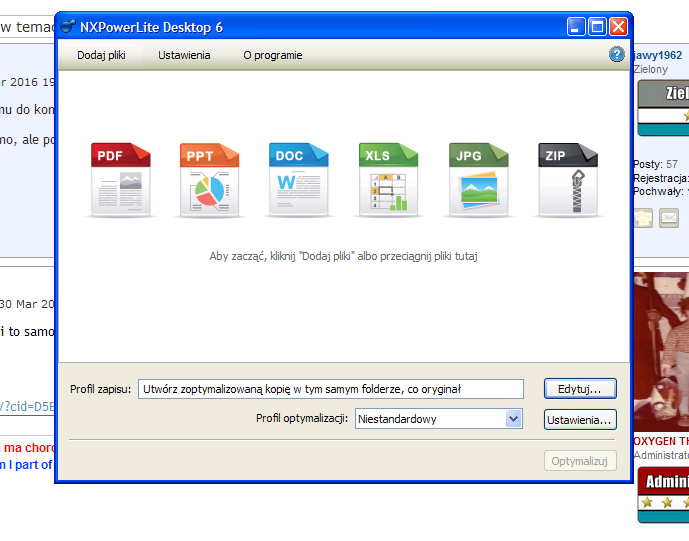Click 'Posty: 57' in the forum page
The image size is (689, 541).
[x=656, y=164]
